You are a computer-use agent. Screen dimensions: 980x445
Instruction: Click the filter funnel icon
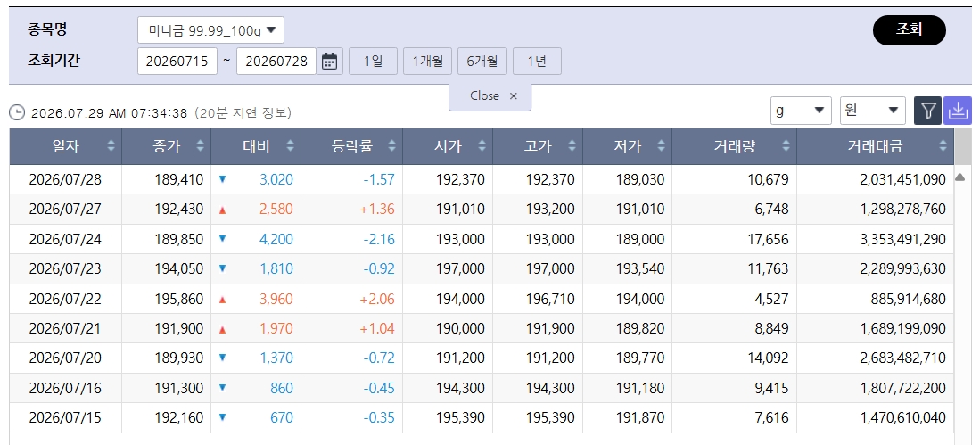[x=928, y=111]
